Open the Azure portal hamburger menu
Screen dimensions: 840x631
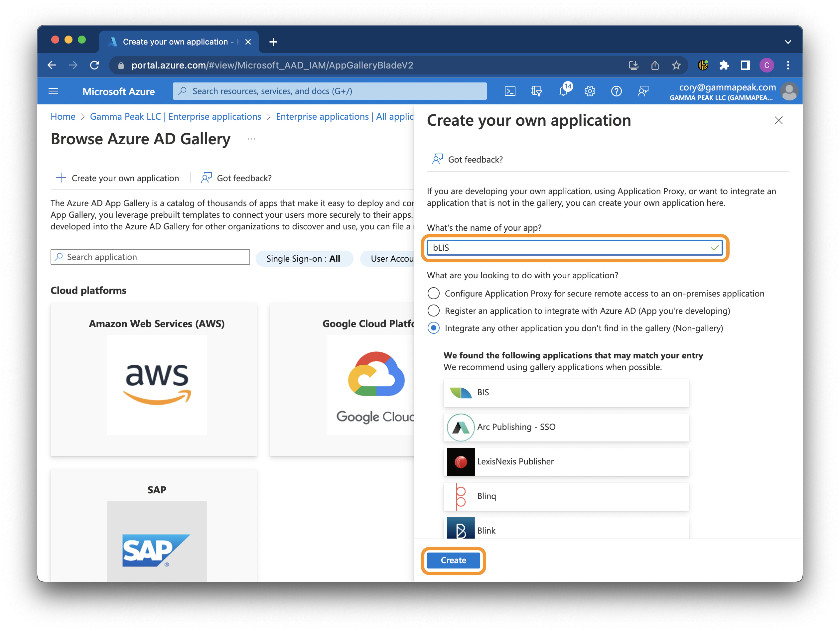(x=53, y=91)
